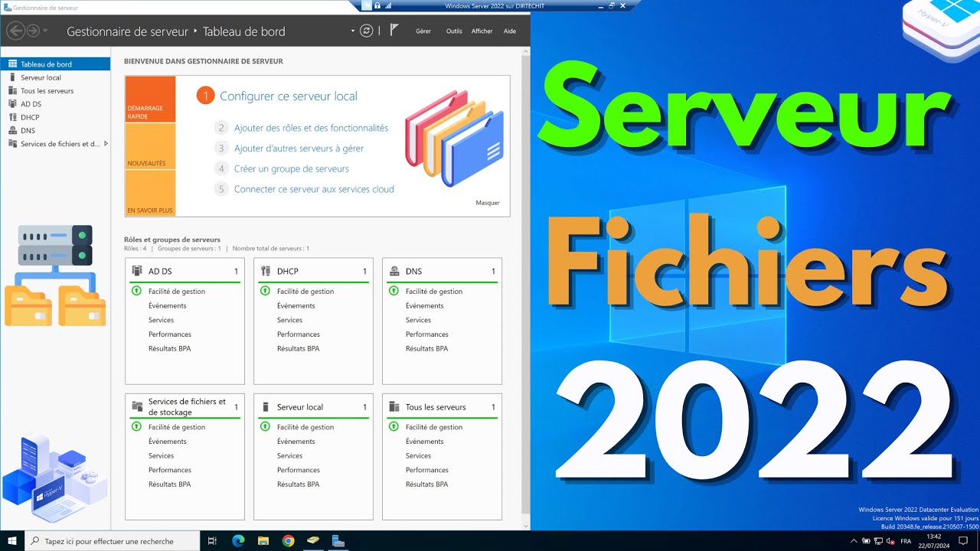Click the Serveur local tile icon
This screenshot has height=551, width=980.
click(266, 407)
